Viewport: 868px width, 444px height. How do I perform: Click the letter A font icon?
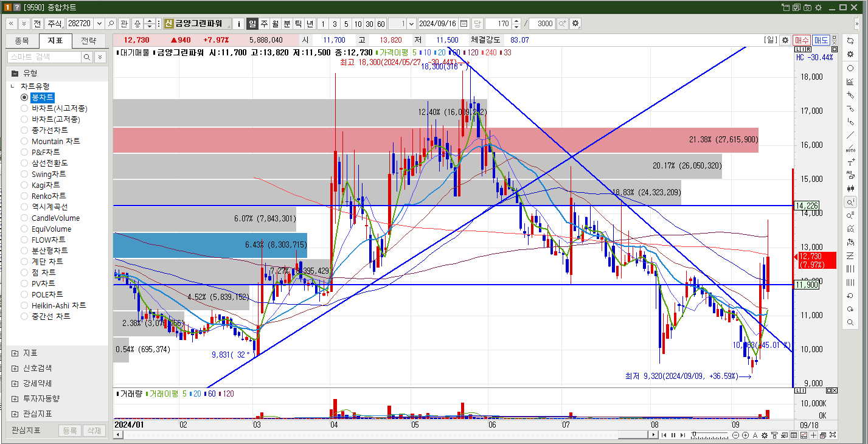(x=755, y=435)
